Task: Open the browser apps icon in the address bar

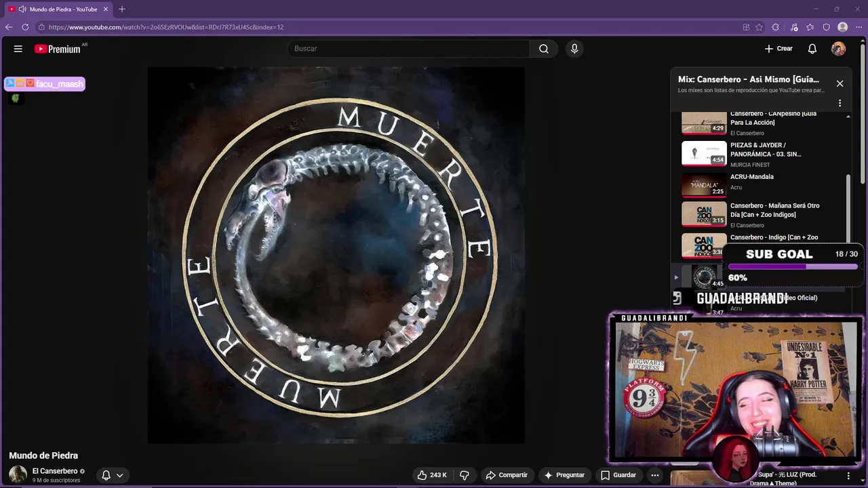Action: click(x=746, y=27)
